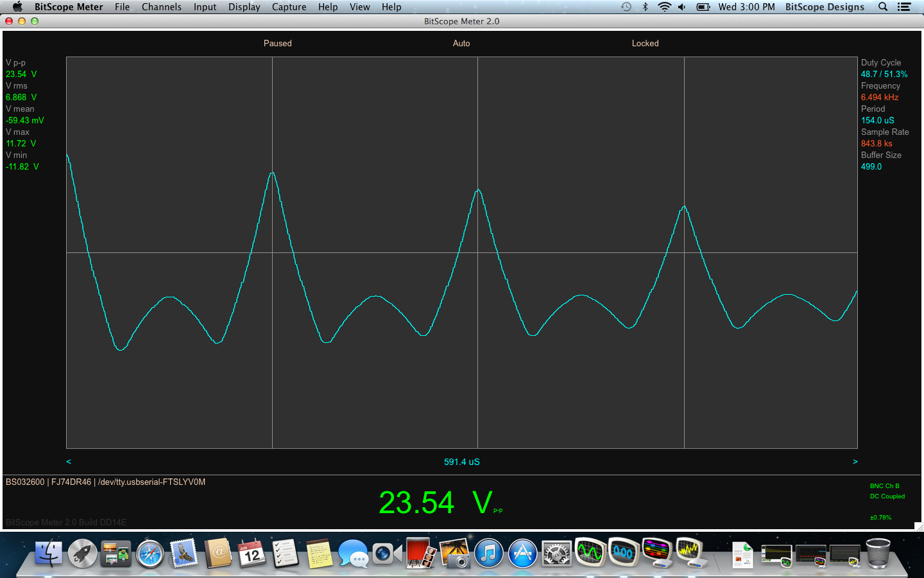Open System Preferences from the dock
Screen dimensions: 924x578
(556, 554)
